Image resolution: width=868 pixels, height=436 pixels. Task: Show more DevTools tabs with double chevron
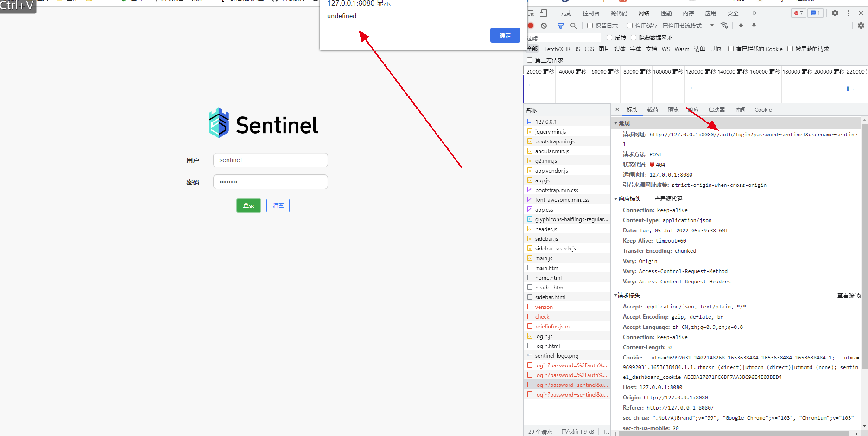tap(754, 13)
